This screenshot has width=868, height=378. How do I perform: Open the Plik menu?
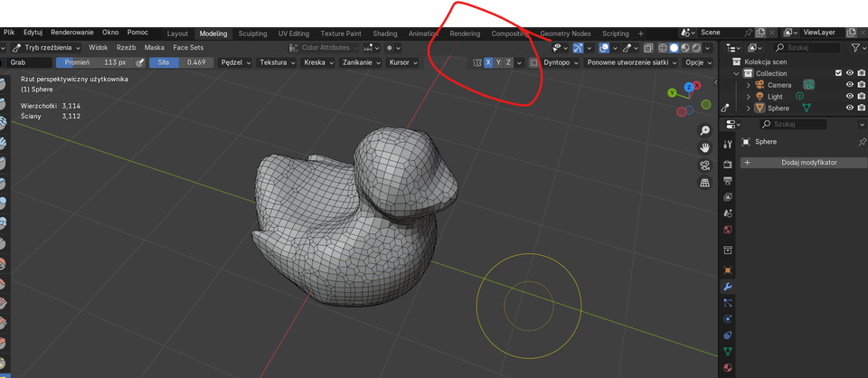(x=9, y=33)
